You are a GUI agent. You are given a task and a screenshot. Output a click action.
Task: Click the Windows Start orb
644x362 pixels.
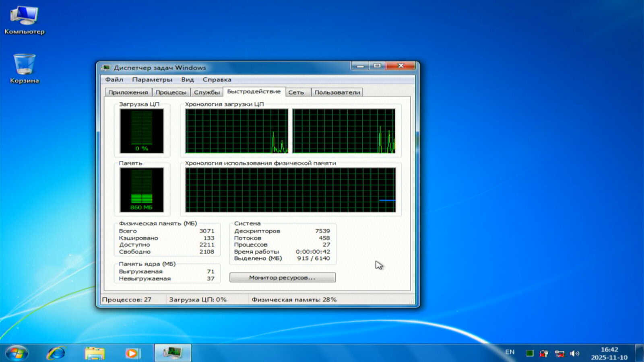click(17, 353)
